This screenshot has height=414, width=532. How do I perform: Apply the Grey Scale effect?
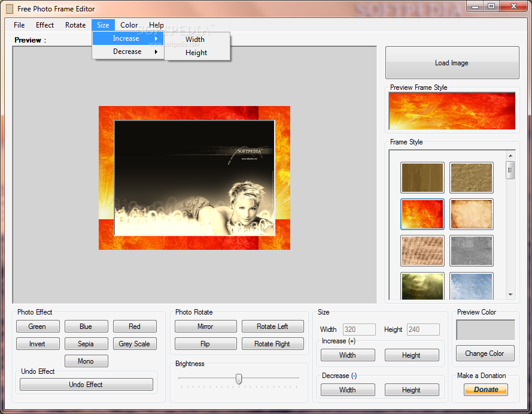coord(135,344)
